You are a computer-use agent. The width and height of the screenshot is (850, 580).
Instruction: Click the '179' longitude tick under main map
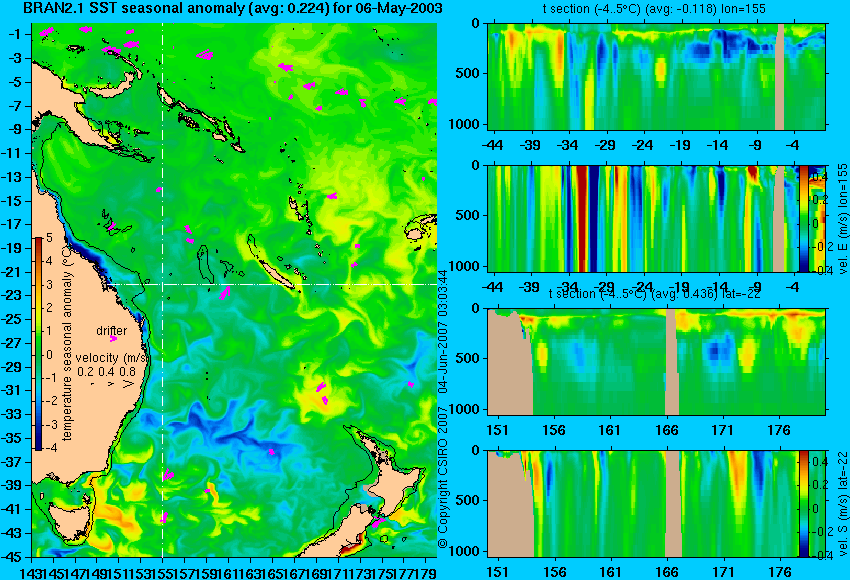pyautogui.click(x=426, y=572)
